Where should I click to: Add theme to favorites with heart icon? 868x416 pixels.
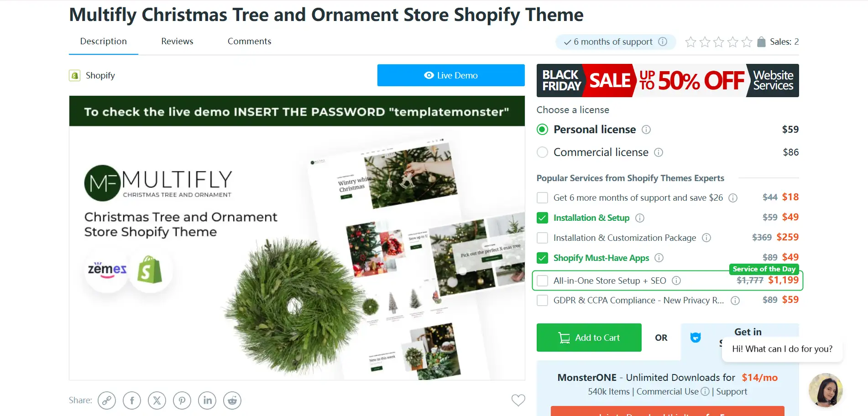coord(518,400)
